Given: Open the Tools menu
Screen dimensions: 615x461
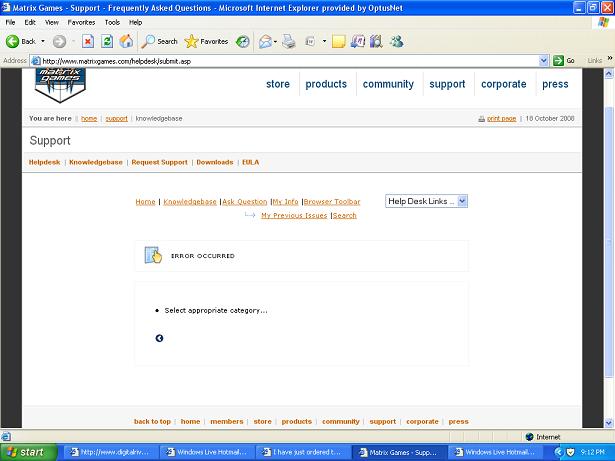Looking at the screenshot, I should [x=112, y=22].
